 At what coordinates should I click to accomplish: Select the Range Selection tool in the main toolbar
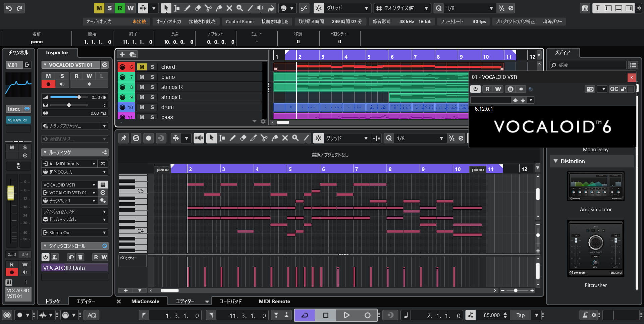click(x=177, y=8)
